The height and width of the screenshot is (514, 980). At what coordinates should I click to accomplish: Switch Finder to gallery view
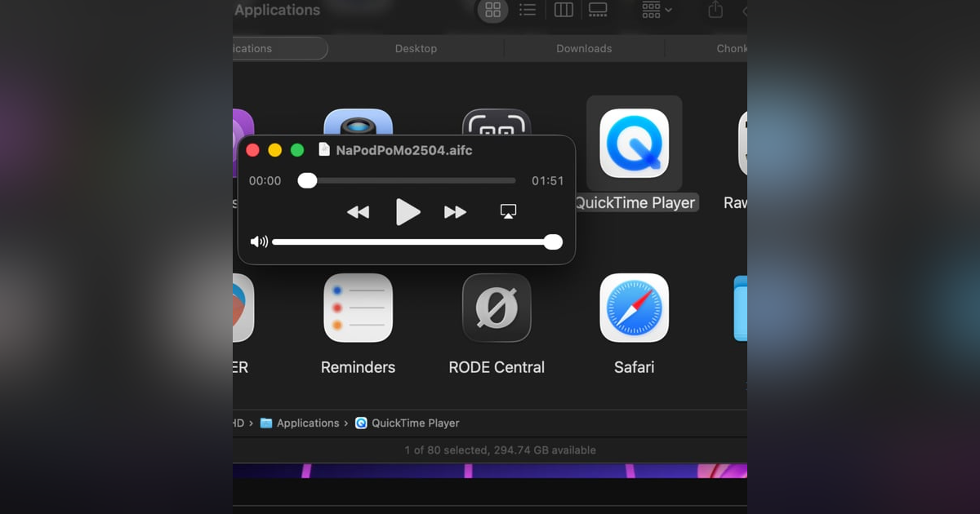(598, 11)
